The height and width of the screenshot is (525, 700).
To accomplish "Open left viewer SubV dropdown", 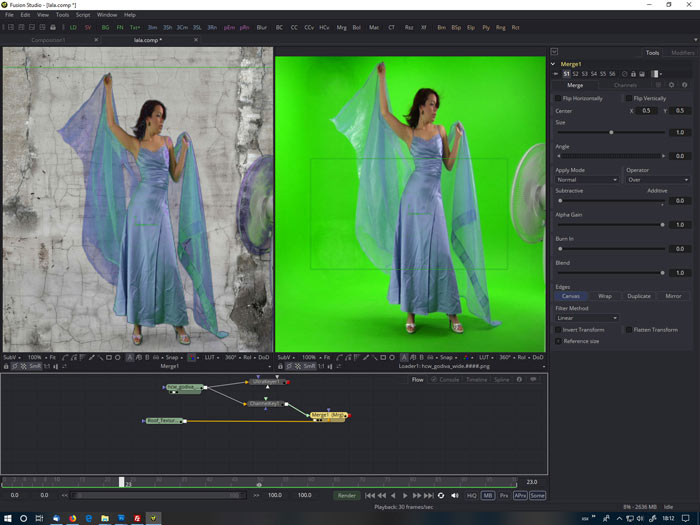I will coord(12,357).
